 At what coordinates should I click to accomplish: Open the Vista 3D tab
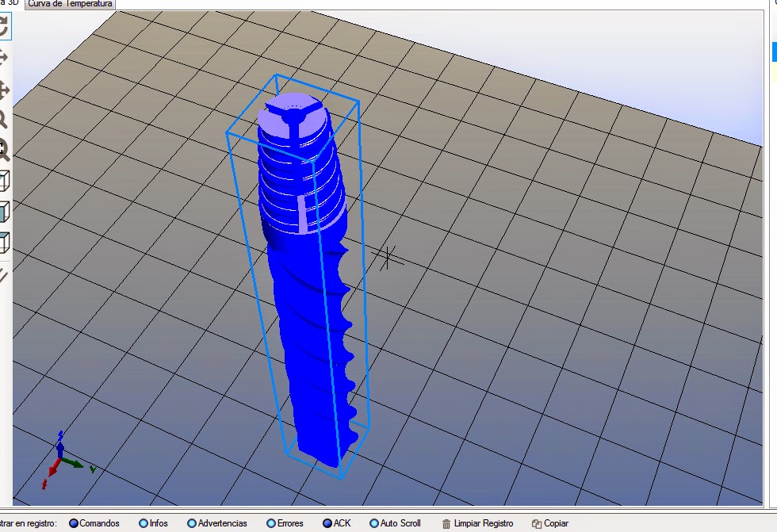tap(10, 3)
